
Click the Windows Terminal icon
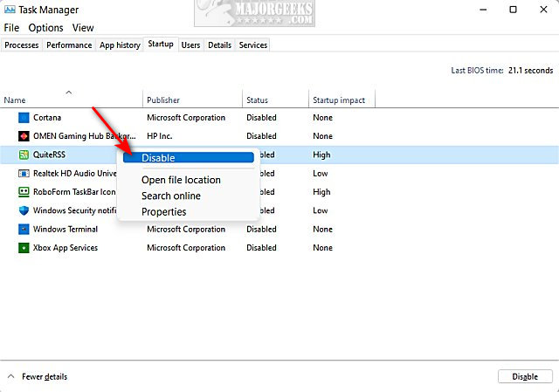(24, 229)
